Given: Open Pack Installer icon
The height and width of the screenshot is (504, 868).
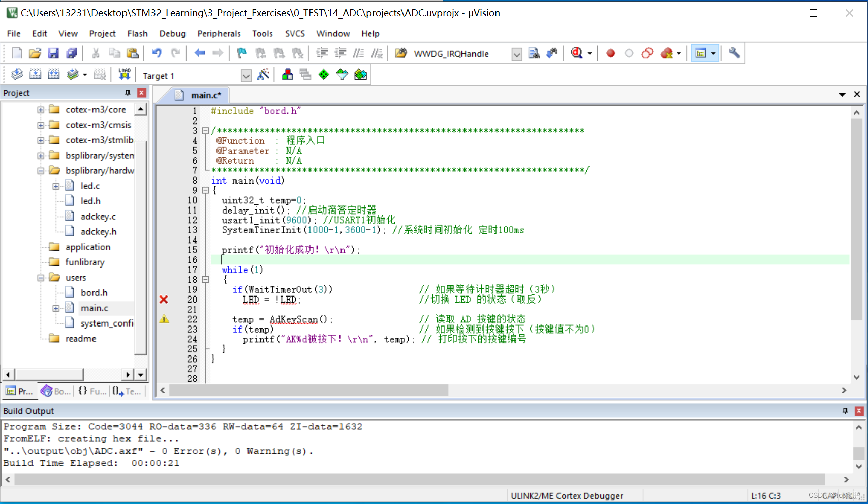Looking at the screenshot, I should click(360, 75).
